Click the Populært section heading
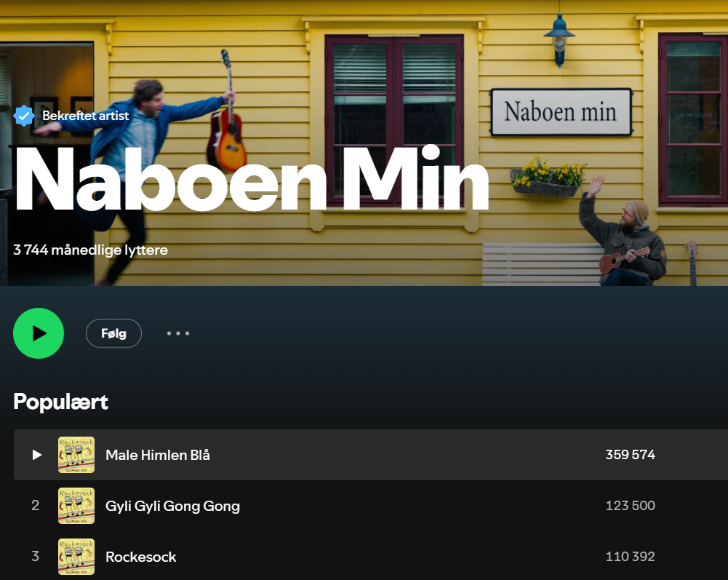The image size is (728, 580). [x=61, y=402]
